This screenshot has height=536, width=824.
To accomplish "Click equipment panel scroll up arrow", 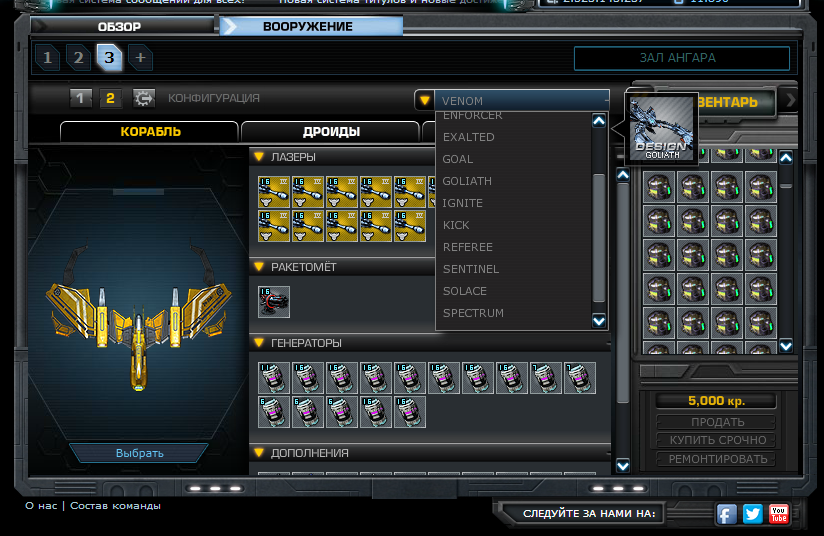I will coord(623,175).
